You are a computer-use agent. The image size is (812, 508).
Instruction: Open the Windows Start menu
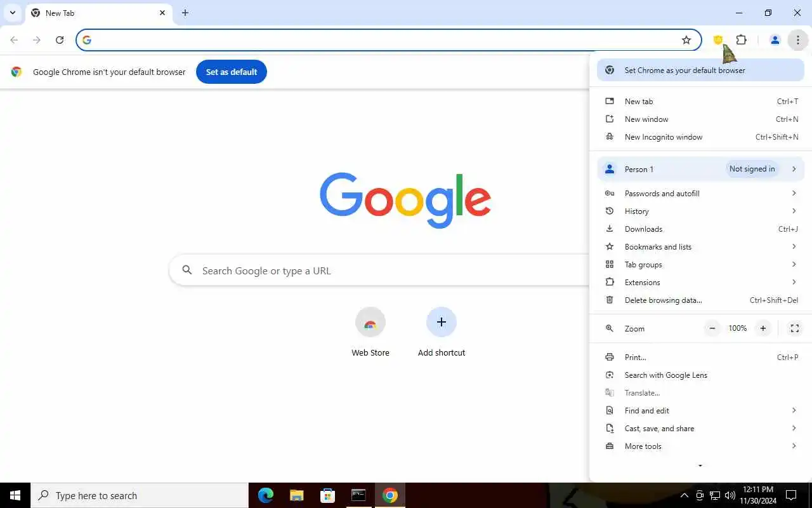[x=15, y=495]
